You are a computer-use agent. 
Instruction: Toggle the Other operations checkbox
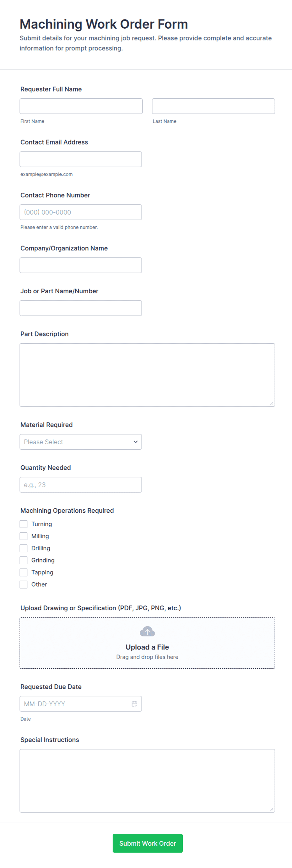pos(24,584)
